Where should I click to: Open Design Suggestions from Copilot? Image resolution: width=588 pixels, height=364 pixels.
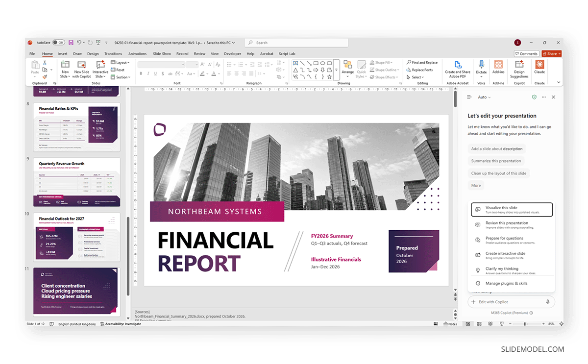pos(519,69)
